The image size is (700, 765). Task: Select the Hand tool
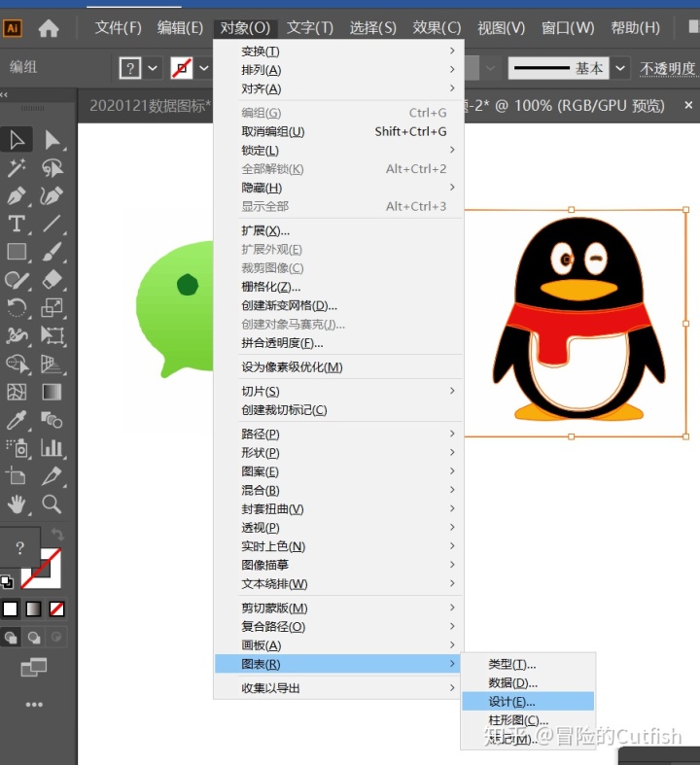(x=17, y=504)
